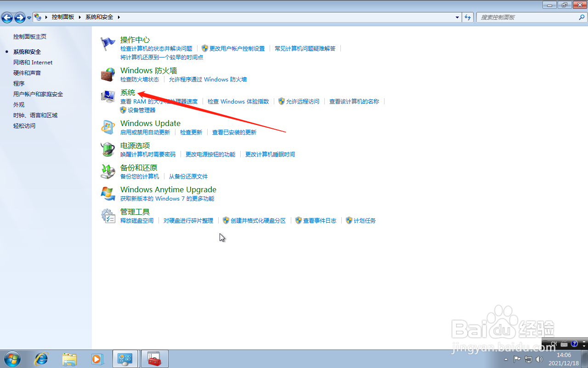Click the Windows Update icon

108,127
